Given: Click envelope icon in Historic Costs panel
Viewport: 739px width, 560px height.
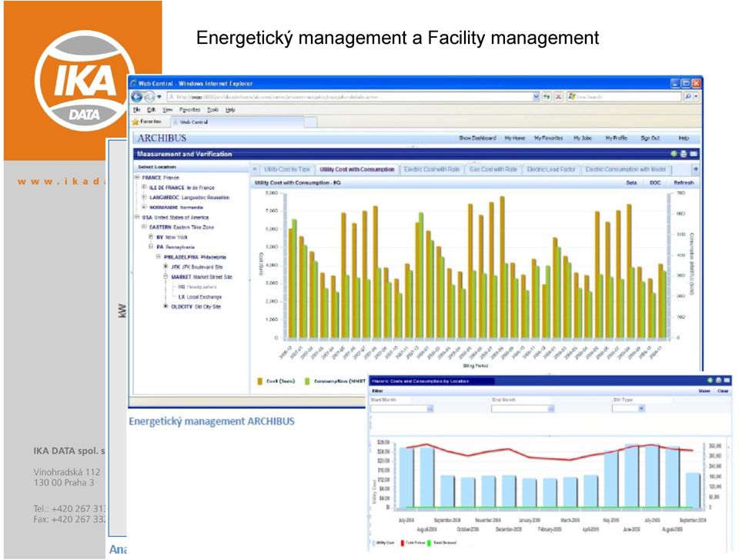Looking at the screenshot, I should 727,380.
